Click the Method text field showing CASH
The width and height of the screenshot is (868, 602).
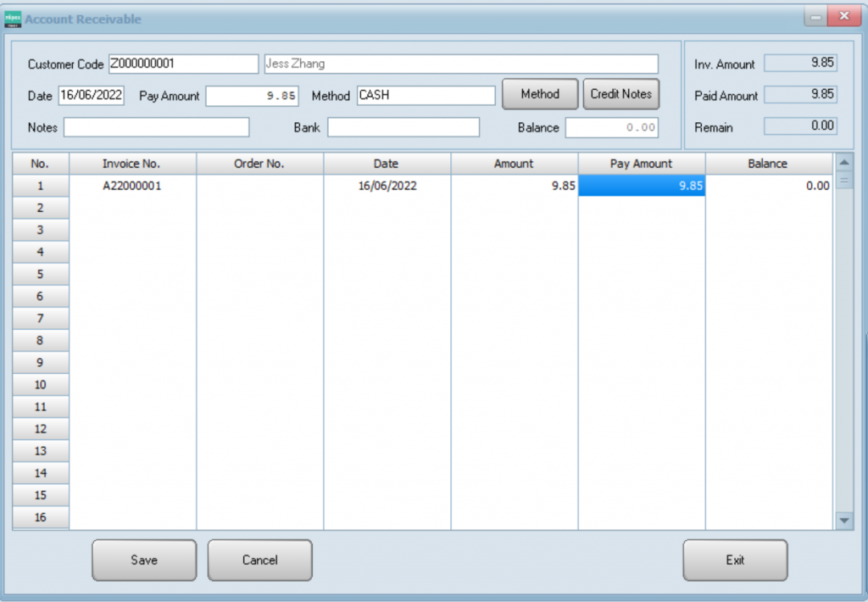[x=426, y=96]
